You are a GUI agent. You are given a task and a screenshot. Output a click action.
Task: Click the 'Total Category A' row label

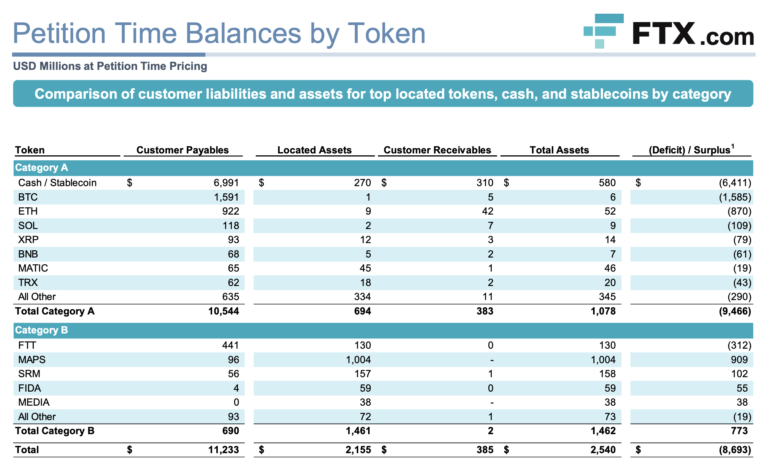[x=54, y=311]
